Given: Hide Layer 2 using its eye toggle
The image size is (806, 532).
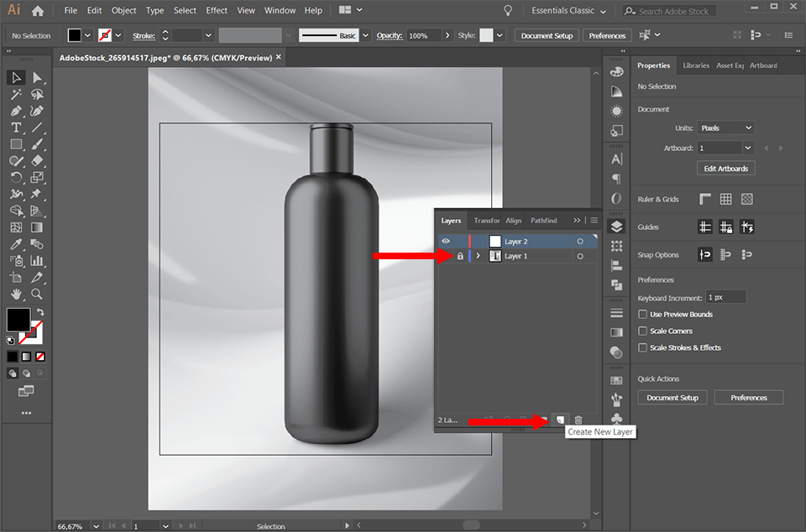Looking at the screenshot, I should pyautogui.click(x=445, y=241).
